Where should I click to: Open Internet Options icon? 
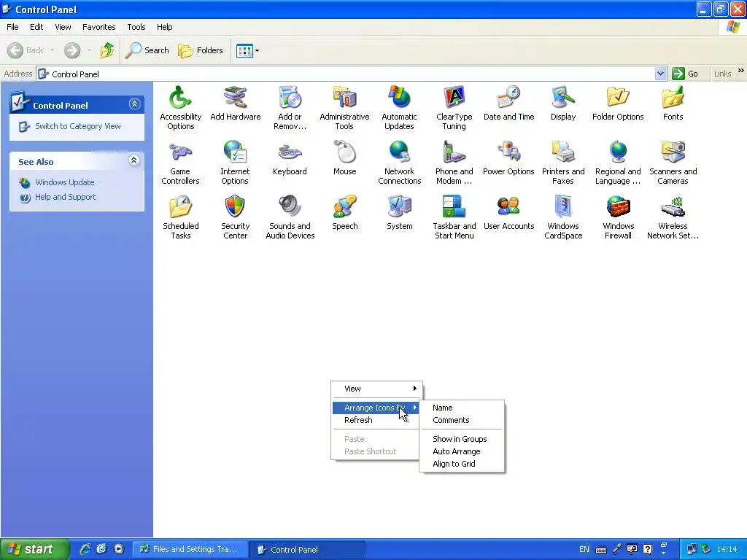[x=235, y=152]
